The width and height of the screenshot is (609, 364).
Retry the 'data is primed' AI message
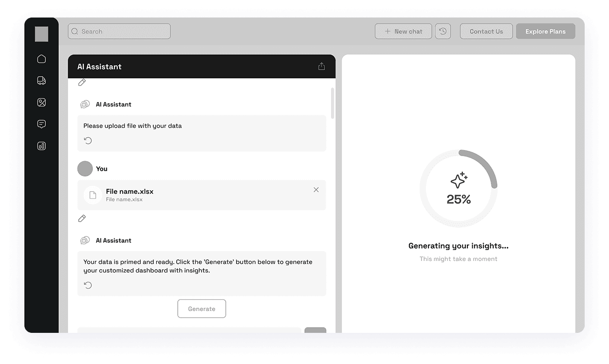pyautogui.click(x=88, y=285)
